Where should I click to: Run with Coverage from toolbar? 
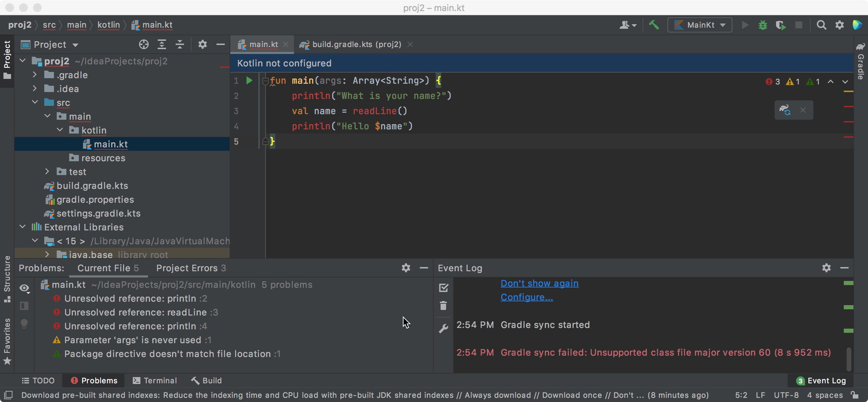781,25
